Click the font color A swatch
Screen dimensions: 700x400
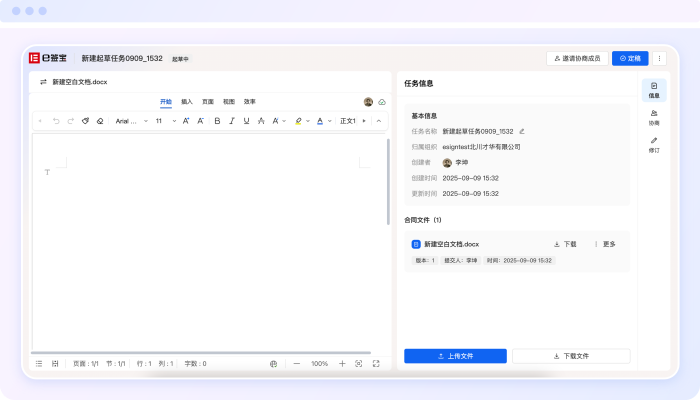tap(319, 121)
